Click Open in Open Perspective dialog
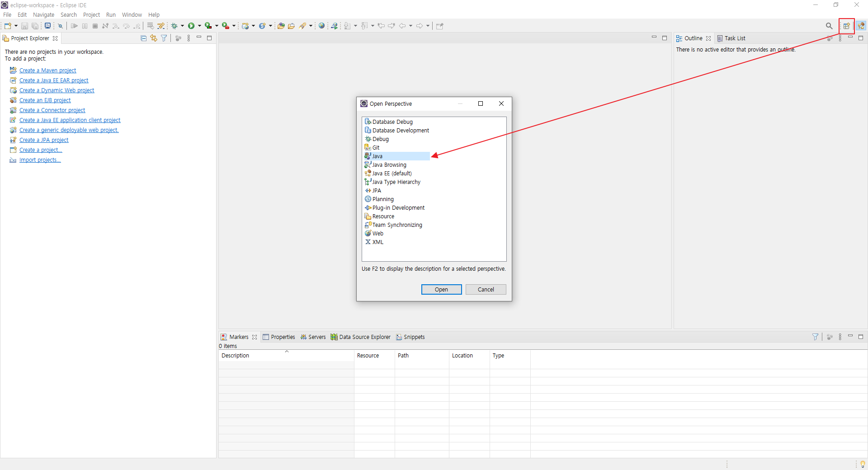 click(442, 289)
